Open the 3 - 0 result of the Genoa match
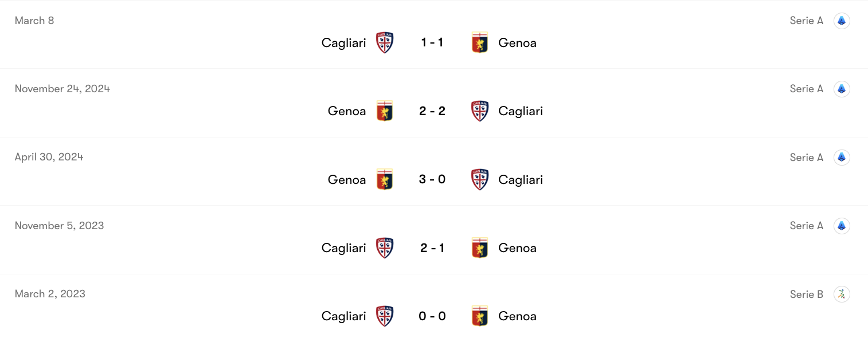Screen dimensions: 868x338 [432, 179]
